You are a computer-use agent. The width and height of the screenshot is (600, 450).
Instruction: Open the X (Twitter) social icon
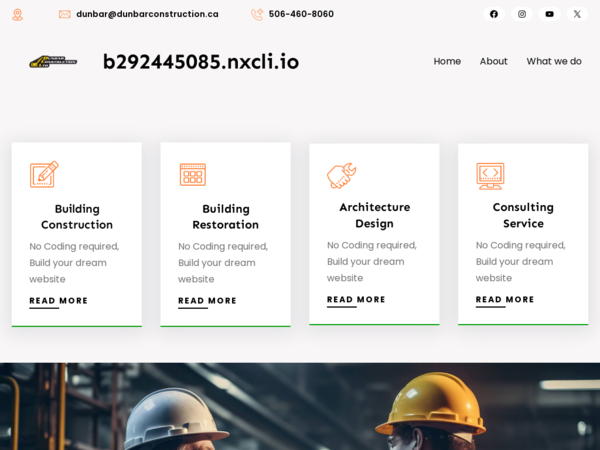tap(577, 14)
